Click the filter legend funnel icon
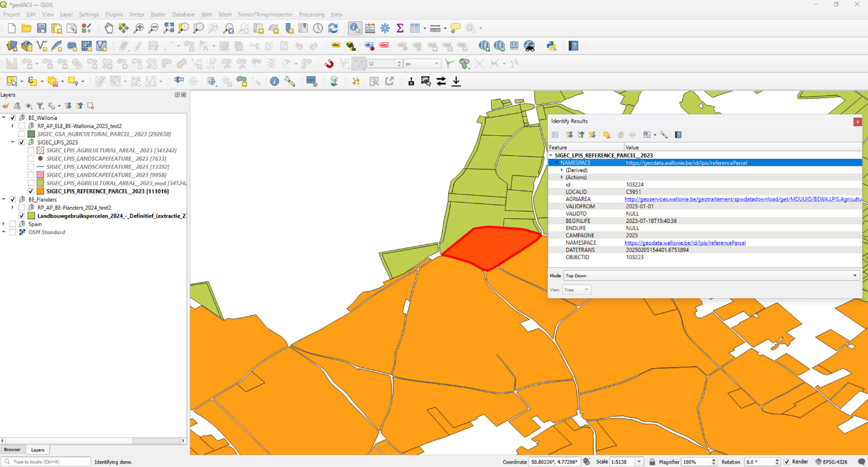The image size is (868, 467). point(40,106)
